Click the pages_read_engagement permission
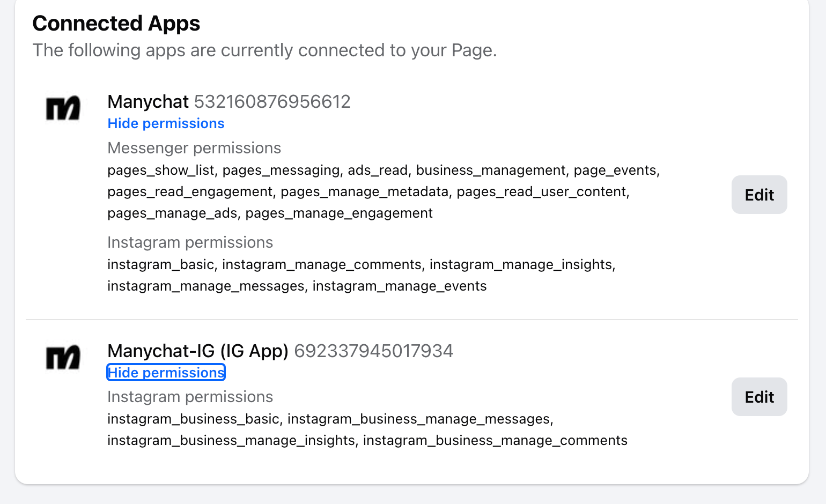826x504 pixels. [190, 191]
